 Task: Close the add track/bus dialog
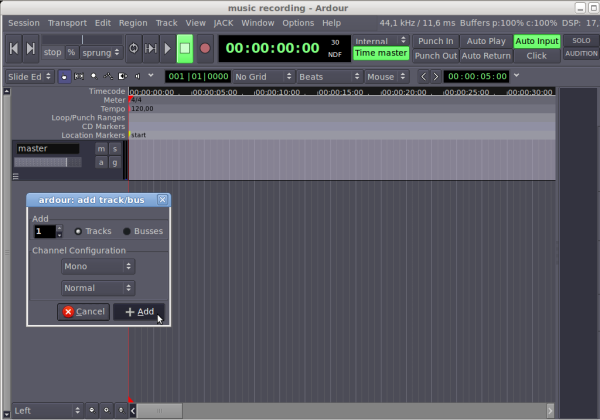(162, 199)
